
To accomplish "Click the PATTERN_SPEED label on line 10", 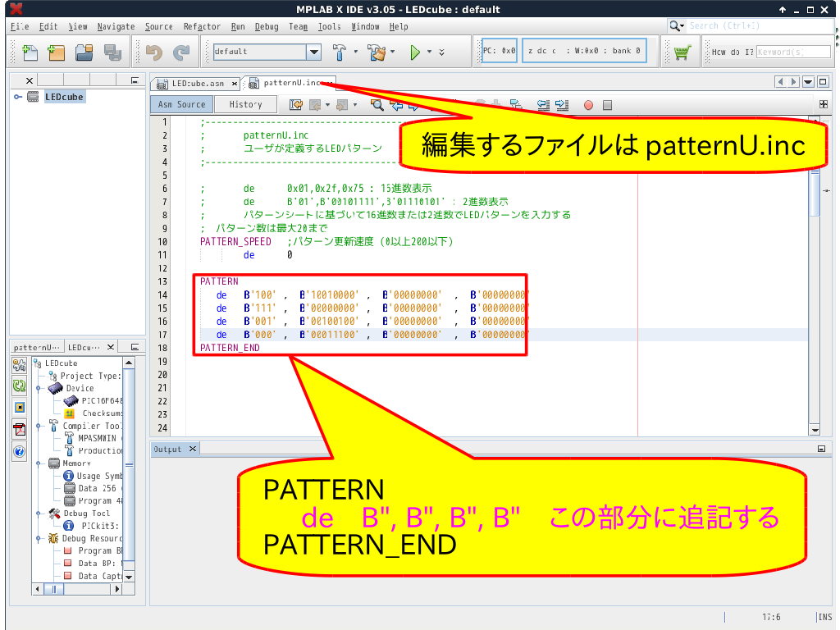I will click(x=235, y=242).
